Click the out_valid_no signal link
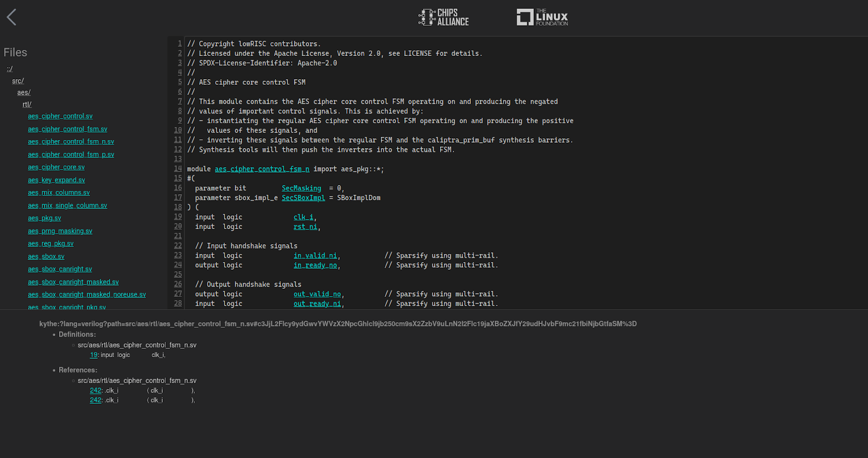The width and height of the screenshot is (868, 458). [317, 294]
